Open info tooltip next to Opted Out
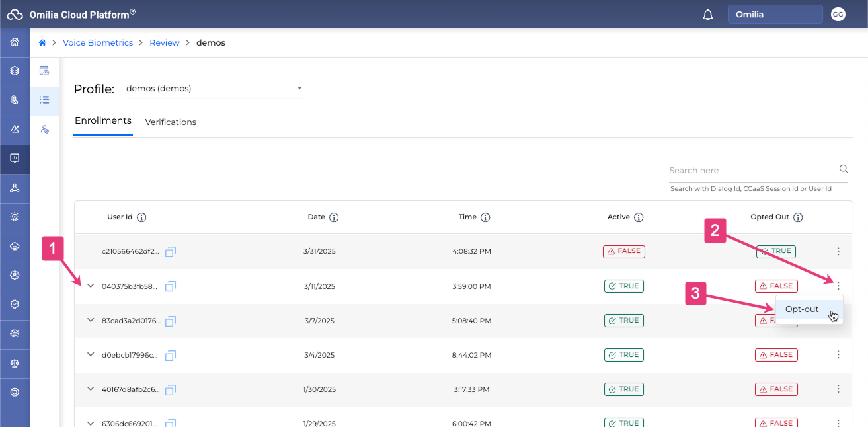Viewport: 868px width, 427px height. click(798, 217)
